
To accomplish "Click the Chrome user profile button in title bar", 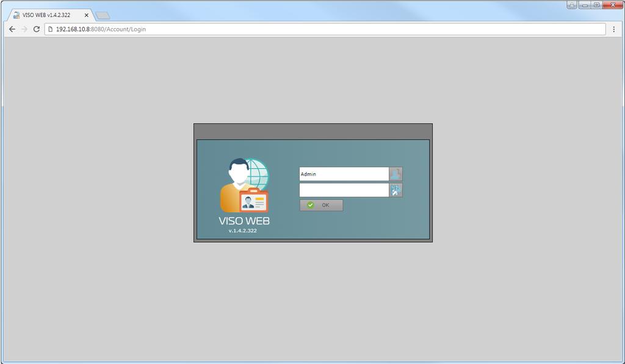I will tap(571, 5).
